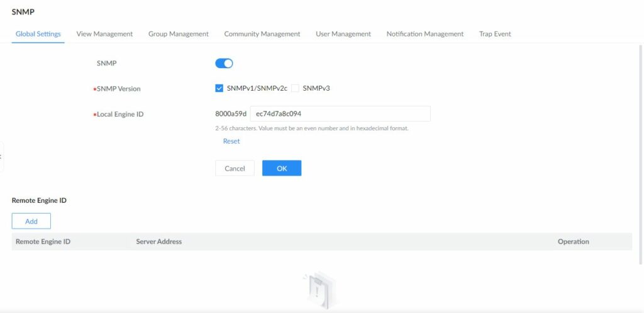Click the SNMP page title
The width and height of the screenshot is (644, 313).
click(23, 12)
